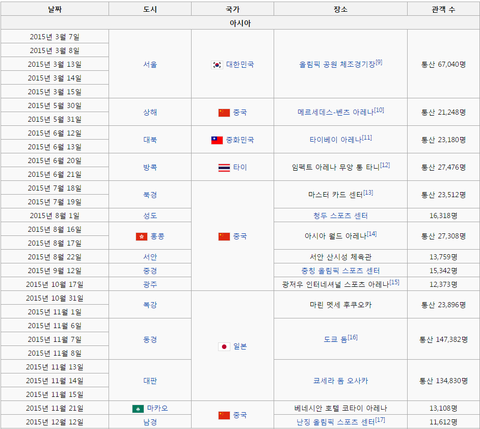Image resolution: width=480 pixels, height=429 pixels.
Task: Click the Macau flag beside 마카오
Action: (x=138, y=408)
